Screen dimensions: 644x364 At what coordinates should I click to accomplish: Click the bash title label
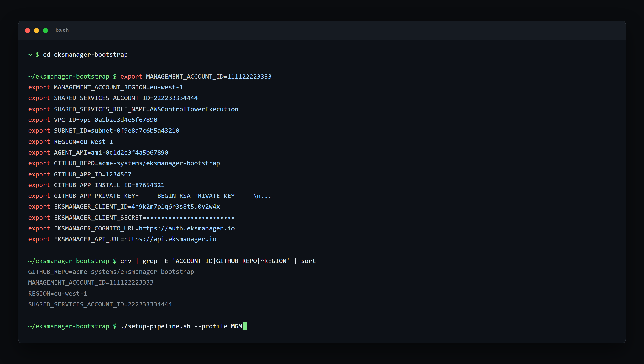[62, 31]
